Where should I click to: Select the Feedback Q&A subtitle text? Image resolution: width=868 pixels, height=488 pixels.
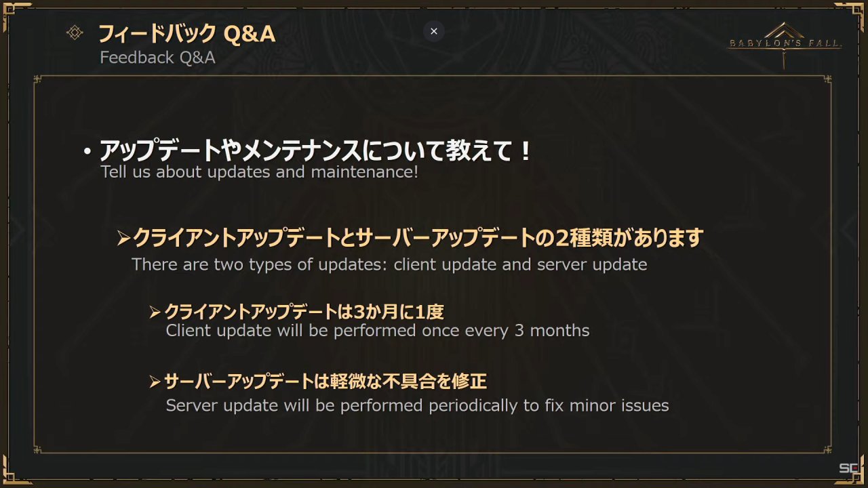click(157, 58)
